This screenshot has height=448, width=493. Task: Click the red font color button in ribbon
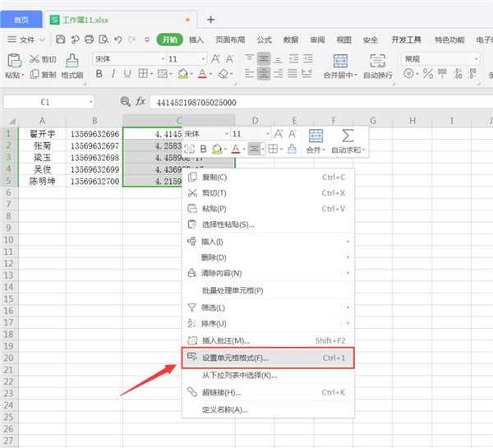click(x=202, y=74)
